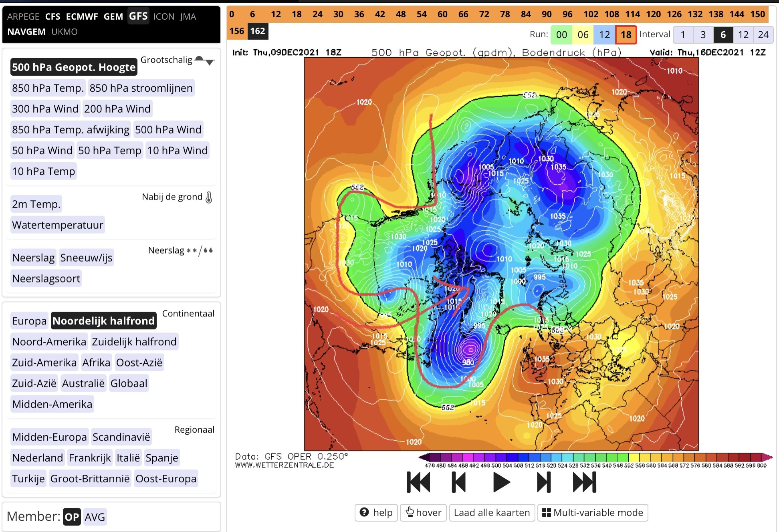Collapse the Neerslag section header
The width and height of the screenshot is (779, 532).
coord(180,250)
